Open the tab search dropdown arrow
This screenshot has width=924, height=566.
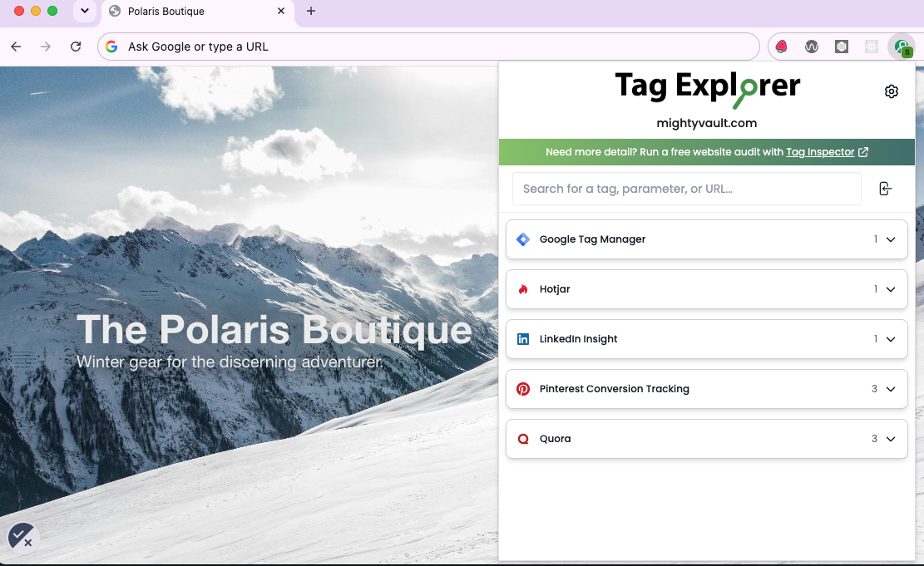[x=85, y=11]
